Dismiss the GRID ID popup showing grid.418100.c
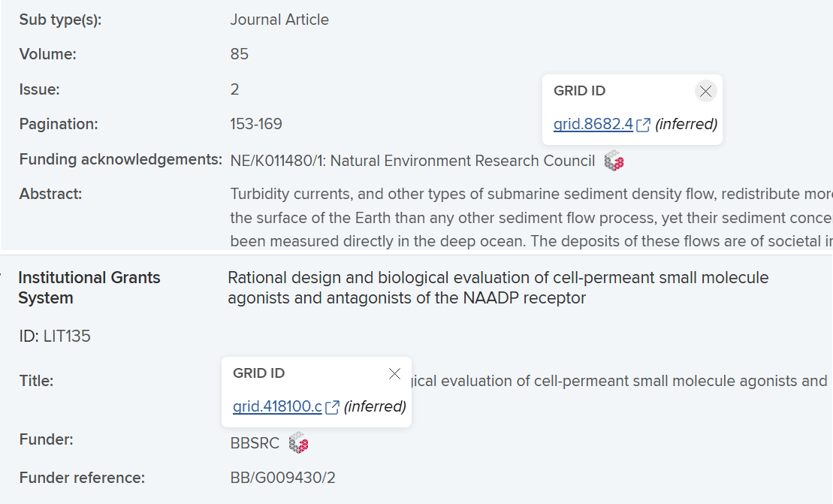Viewport: 833px width, 504px height. pyautogui.click(x=394, y=374)
